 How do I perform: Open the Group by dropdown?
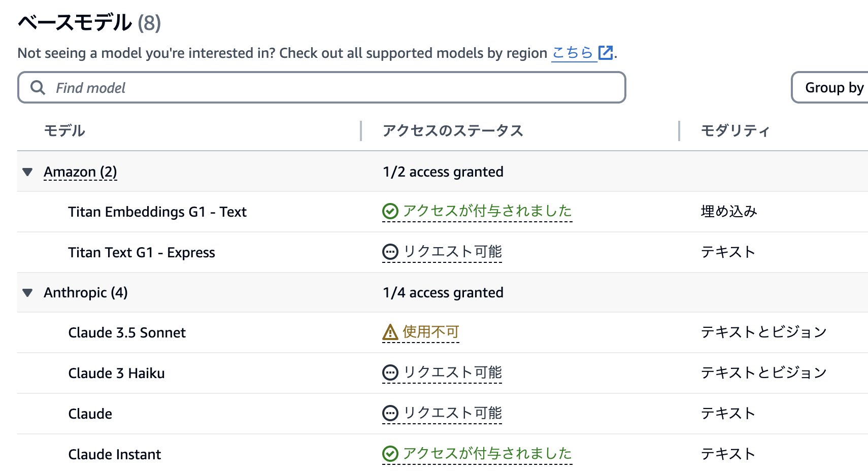[834, 87]
